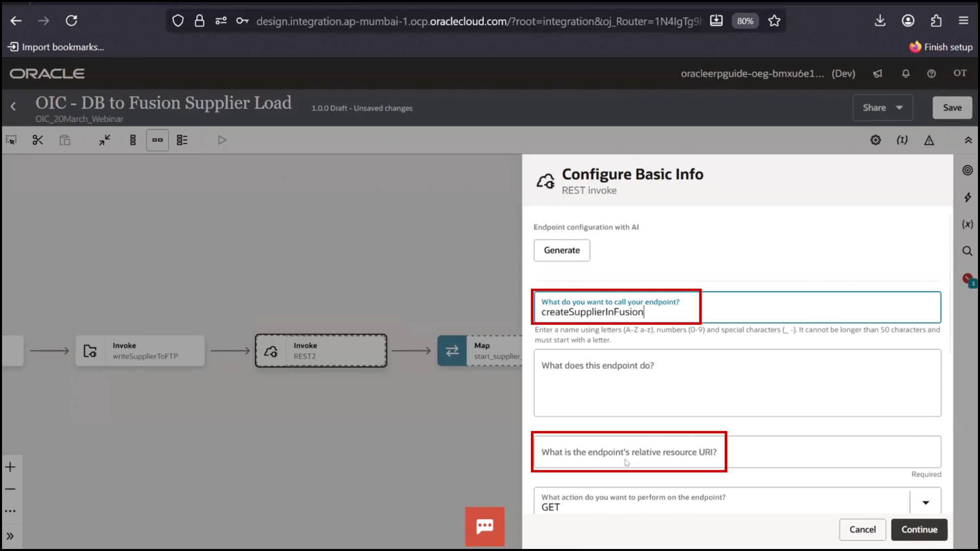This screenshot has width=980, height=551.
Task: Collapse the toolbar with double chevron
Action: 968,140
